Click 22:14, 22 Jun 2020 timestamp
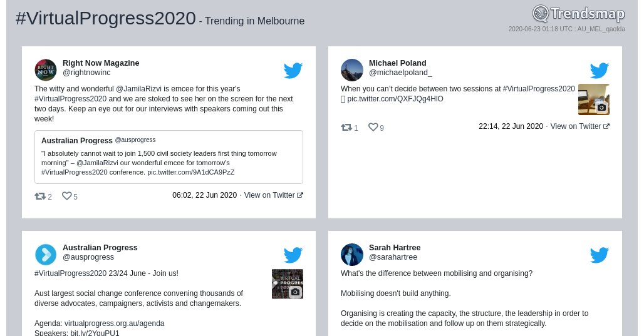Viewport: 644px width, 336px height. click(x=511, y=126)
